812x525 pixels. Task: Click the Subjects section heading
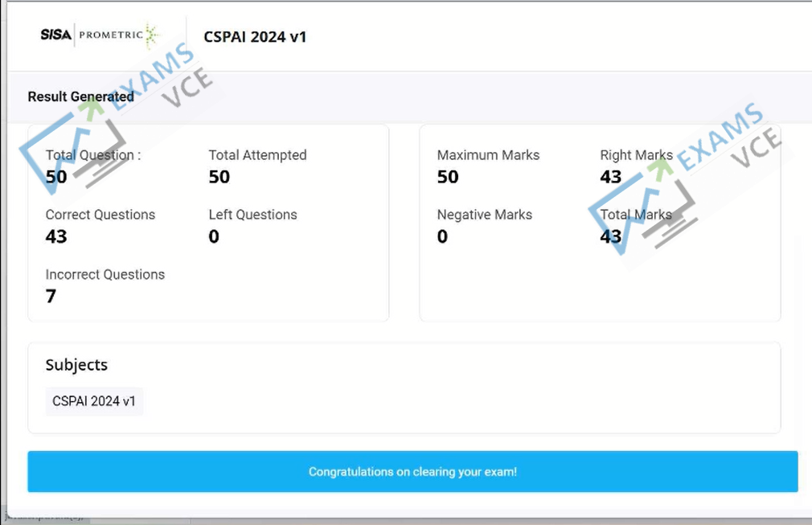pyautogui.click(x=76, y=365)
